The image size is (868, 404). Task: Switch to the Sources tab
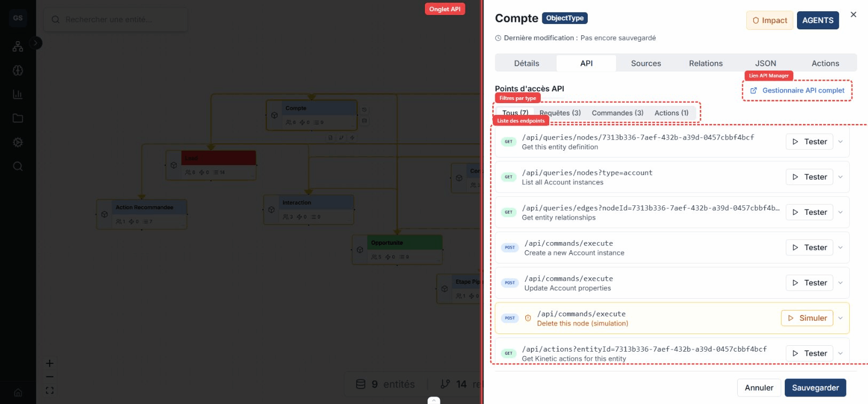[645, 63]
